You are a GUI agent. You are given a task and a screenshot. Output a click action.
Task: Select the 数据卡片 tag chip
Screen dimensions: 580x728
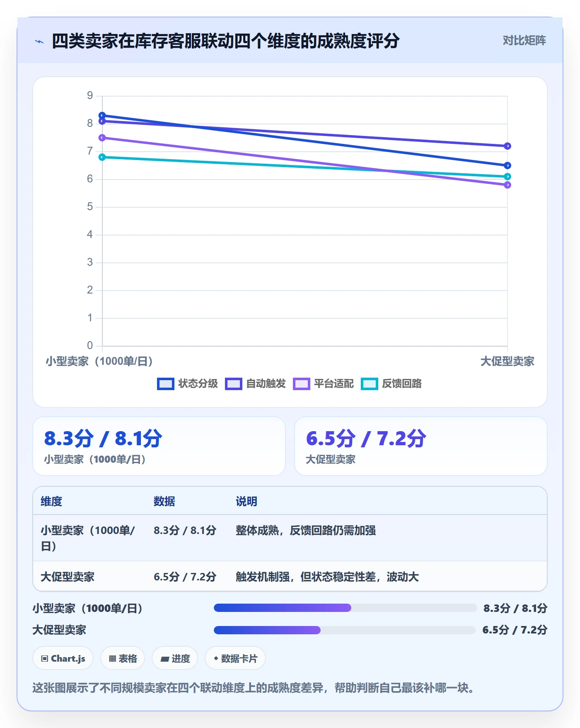click(235, 658)
